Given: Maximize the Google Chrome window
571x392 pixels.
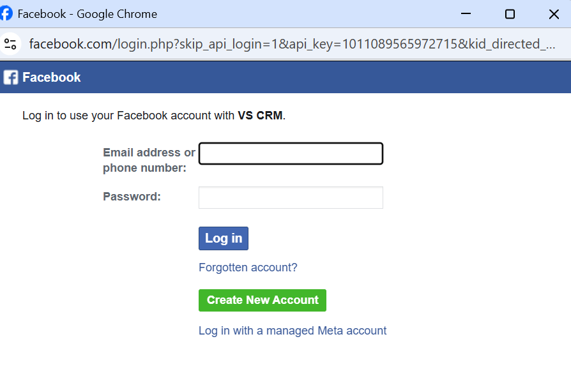Looking at the screenshot, I should point(510,13).
